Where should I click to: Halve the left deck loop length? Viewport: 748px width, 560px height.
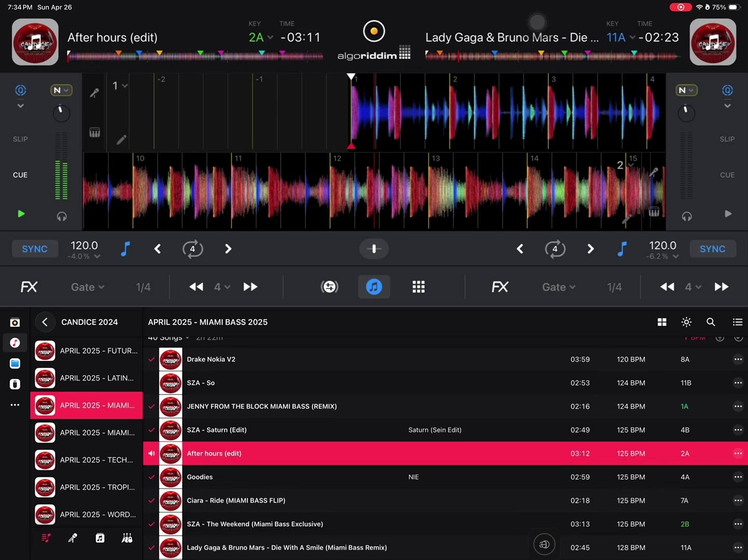(158, 249)
